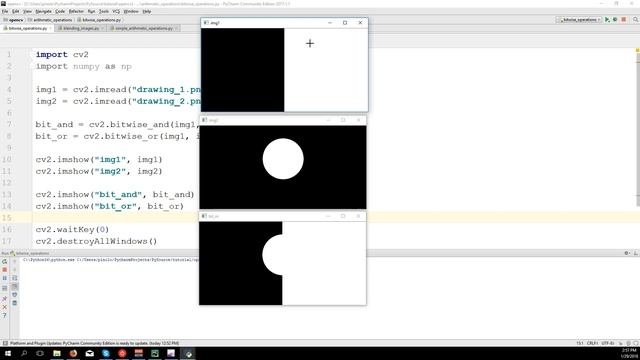640x360 pixels.
Task: Open the bitwise_operations run configuration dropdown
Action: pos(579,20)
